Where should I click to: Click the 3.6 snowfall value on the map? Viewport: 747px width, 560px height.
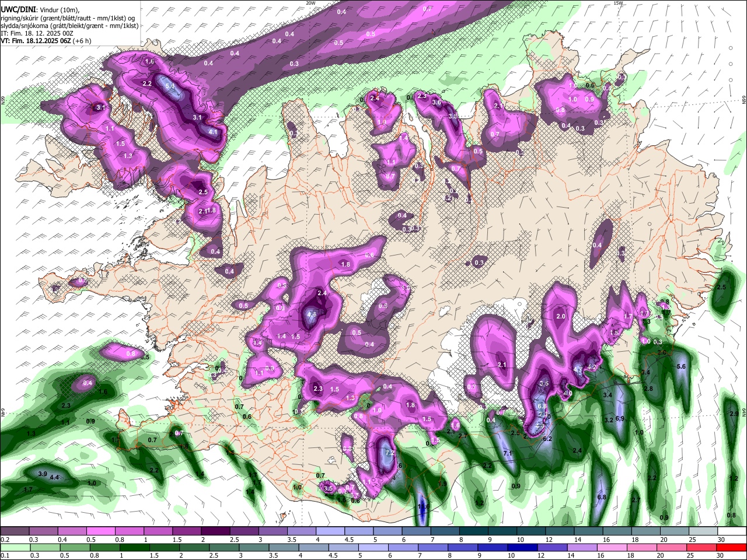[436, 103]
